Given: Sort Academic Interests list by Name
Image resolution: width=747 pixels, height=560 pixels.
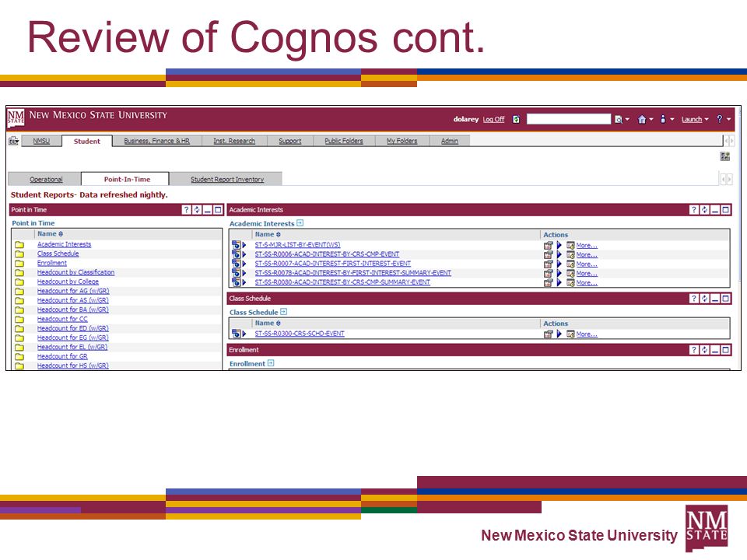Looking at the screenshot, I should [268, 234].
